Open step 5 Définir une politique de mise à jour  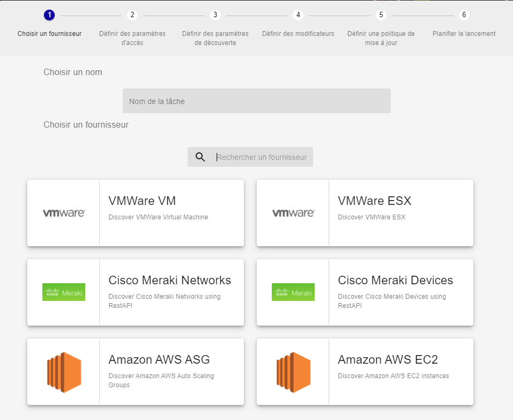click(x=381, y=15)
